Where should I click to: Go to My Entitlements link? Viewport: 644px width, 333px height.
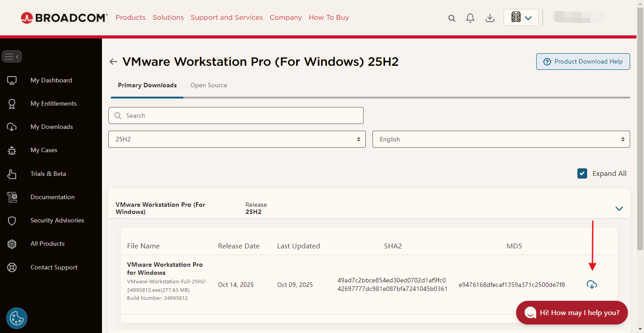(x=54, y=104)
